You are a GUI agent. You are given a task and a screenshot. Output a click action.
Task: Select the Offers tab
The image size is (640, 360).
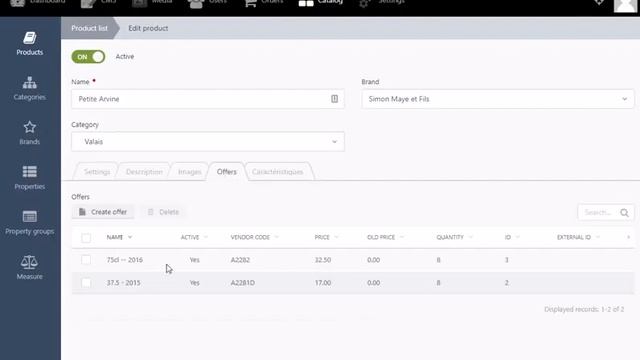coord(227,172)
